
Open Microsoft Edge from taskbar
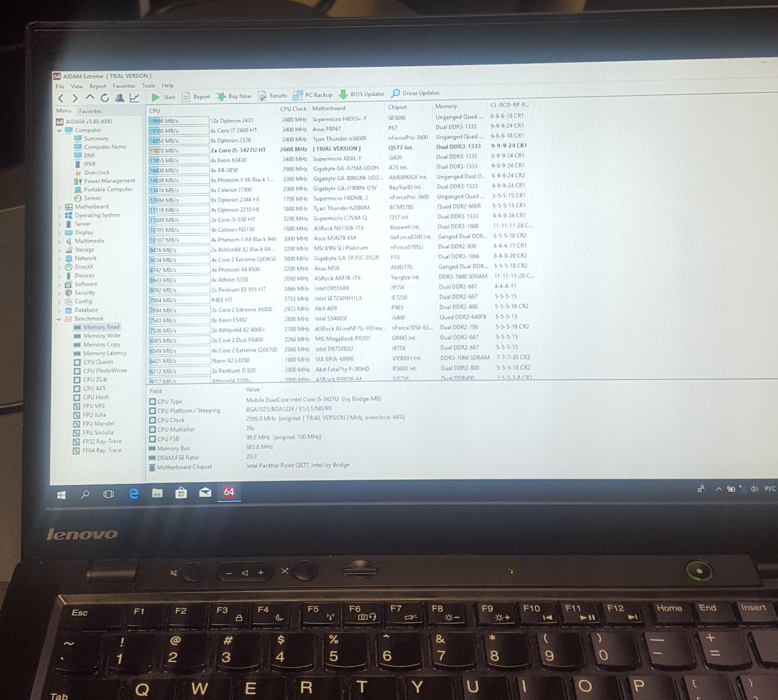pyautogui.click(x=133, y=493)
